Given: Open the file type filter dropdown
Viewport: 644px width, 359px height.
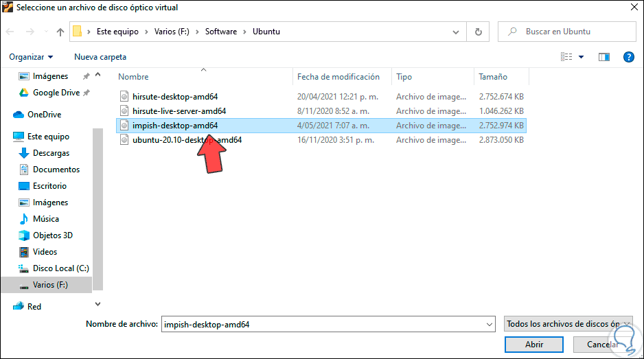Looking at the screenshot, I should coord(568,324).
